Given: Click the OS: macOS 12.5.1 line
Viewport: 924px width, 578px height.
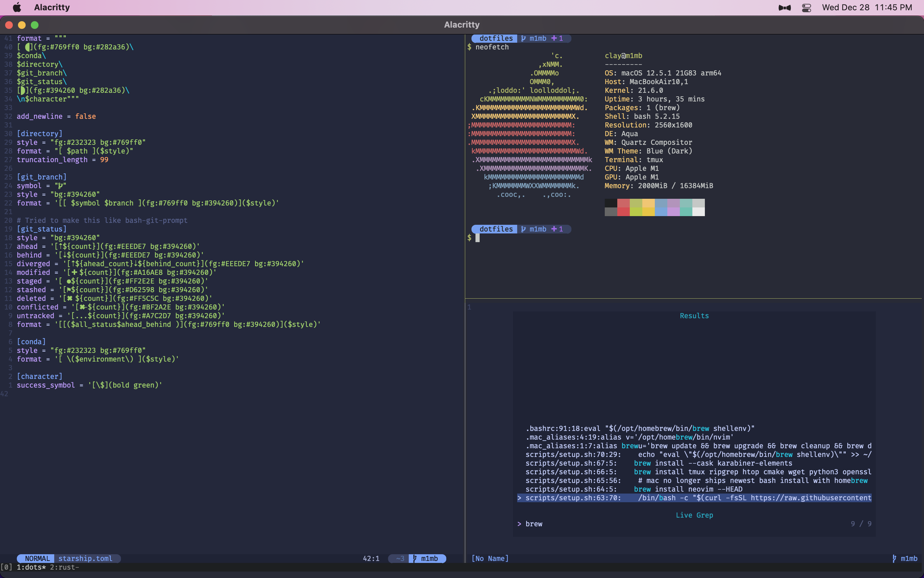Looking at the screenshot, I should click(x=663, y=73).
